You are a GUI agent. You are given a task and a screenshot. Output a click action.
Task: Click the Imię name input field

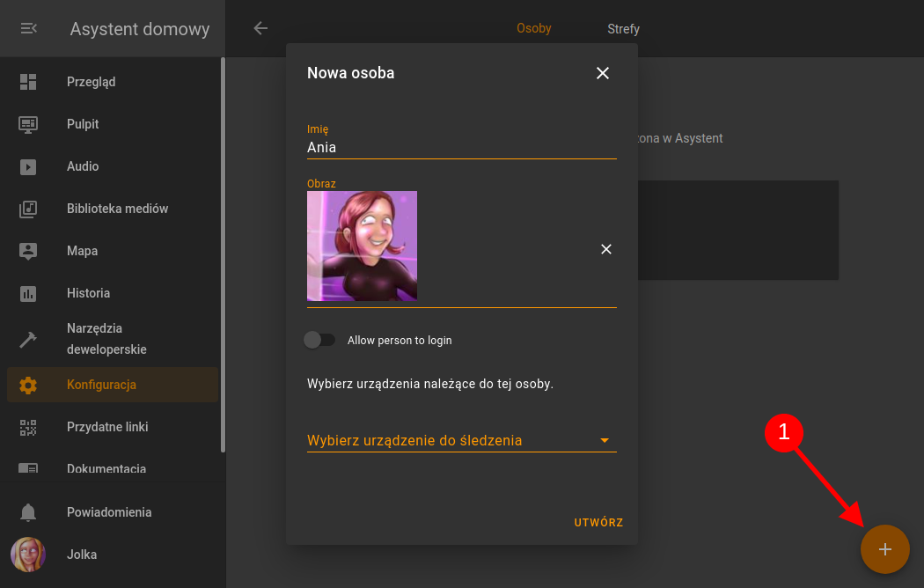coord(461,148)
